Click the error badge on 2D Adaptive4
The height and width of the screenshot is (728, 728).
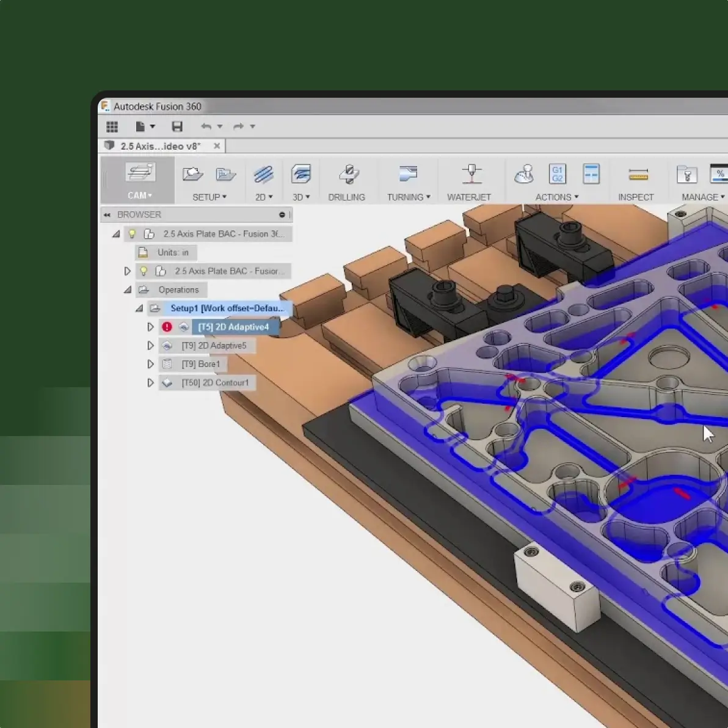[167, 327]
